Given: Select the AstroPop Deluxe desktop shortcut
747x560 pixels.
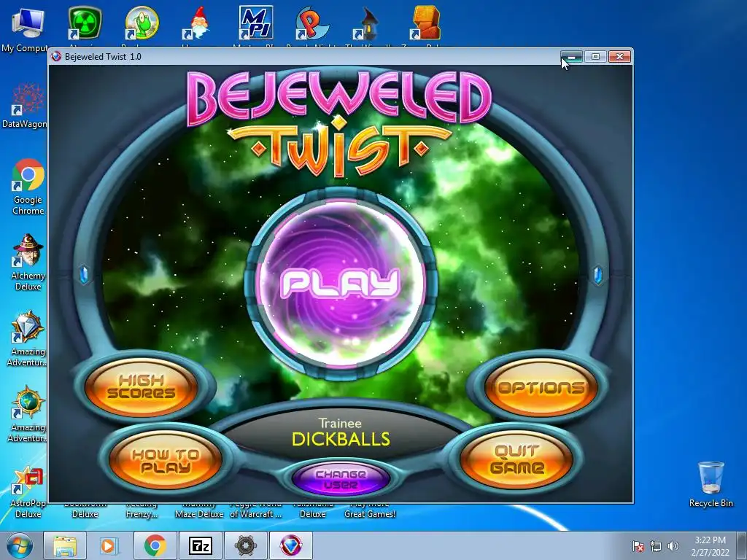Looking at the screenshot, I should point(28,491).
